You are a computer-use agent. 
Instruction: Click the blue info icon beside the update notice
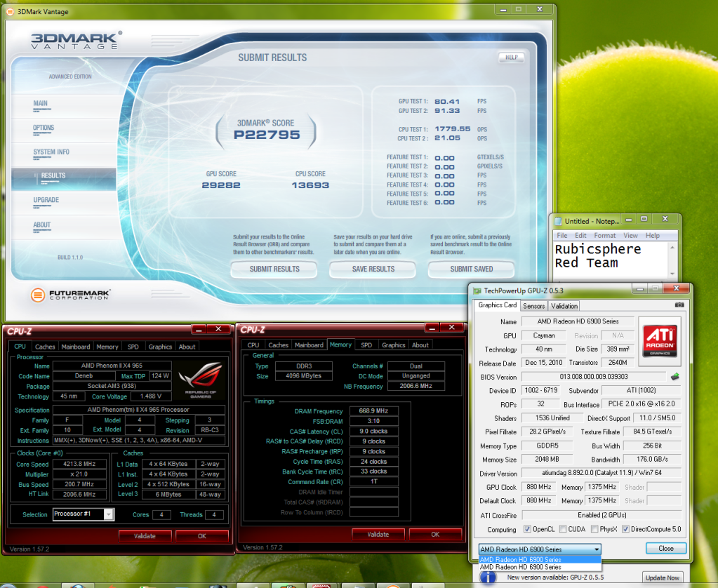(488, 577)
